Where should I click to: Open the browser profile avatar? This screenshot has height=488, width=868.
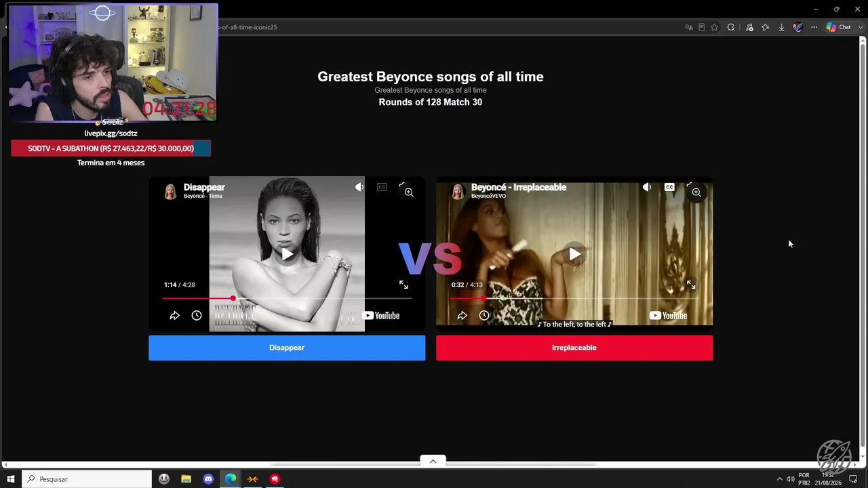(797, 27)
